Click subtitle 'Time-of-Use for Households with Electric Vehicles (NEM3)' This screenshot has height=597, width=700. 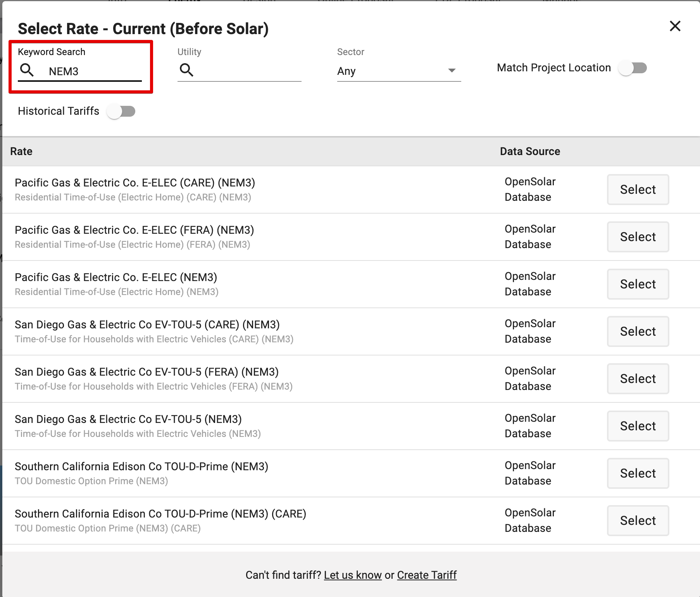point(138,434)
